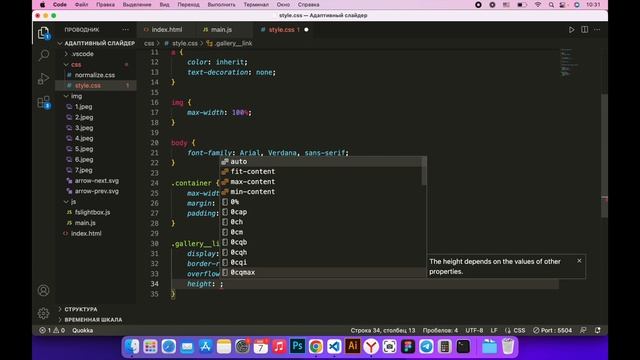Open Terminal from the dock
The height and width of the screenshot is (360, 640).
coord(463,347)
